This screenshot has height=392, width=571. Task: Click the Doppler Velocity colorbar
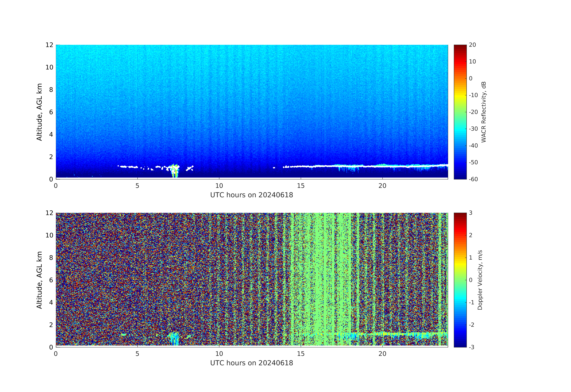(x=460, y=280)
